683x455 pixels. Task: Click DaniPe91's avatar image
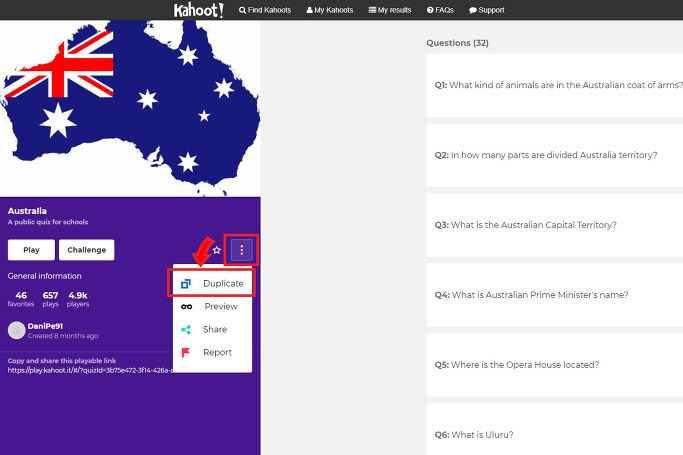[x=17, y=330]
